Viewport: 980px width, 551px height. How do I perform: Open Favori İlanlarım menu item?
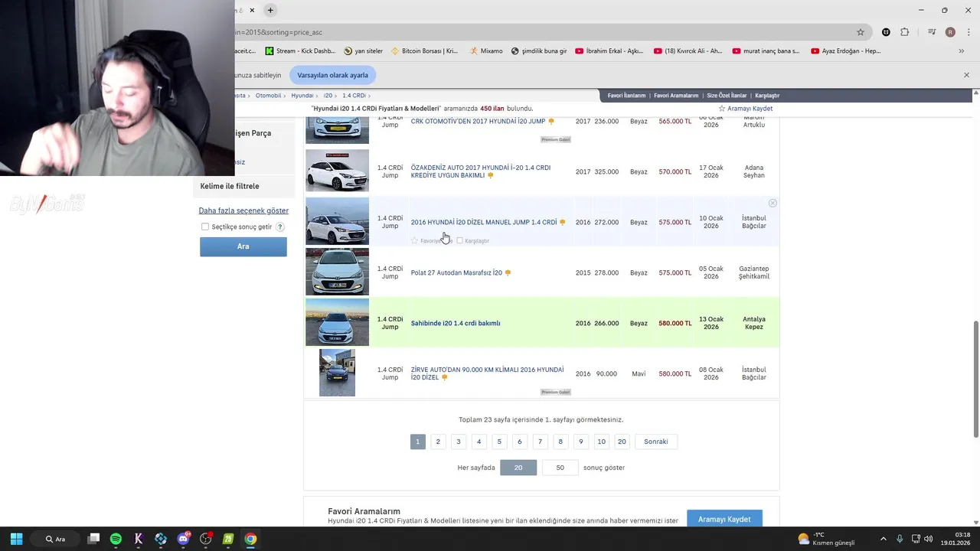point(626,96)
